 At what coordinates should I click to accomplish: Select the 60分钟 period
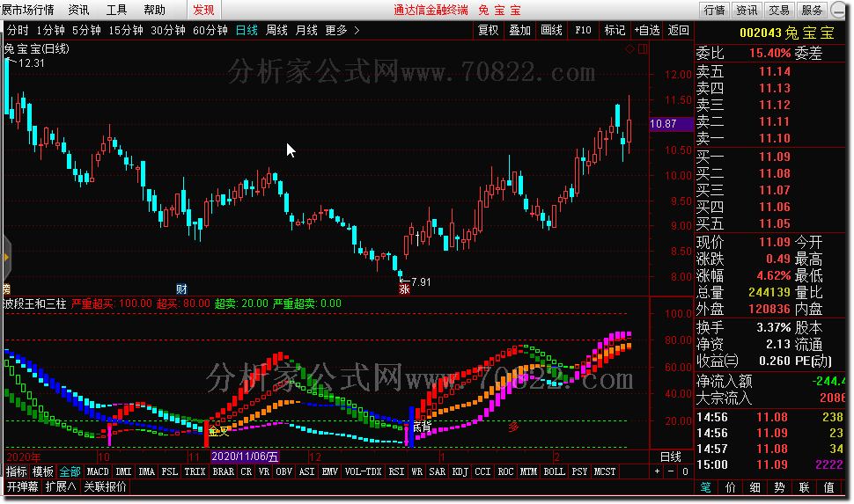coord(210,31)
